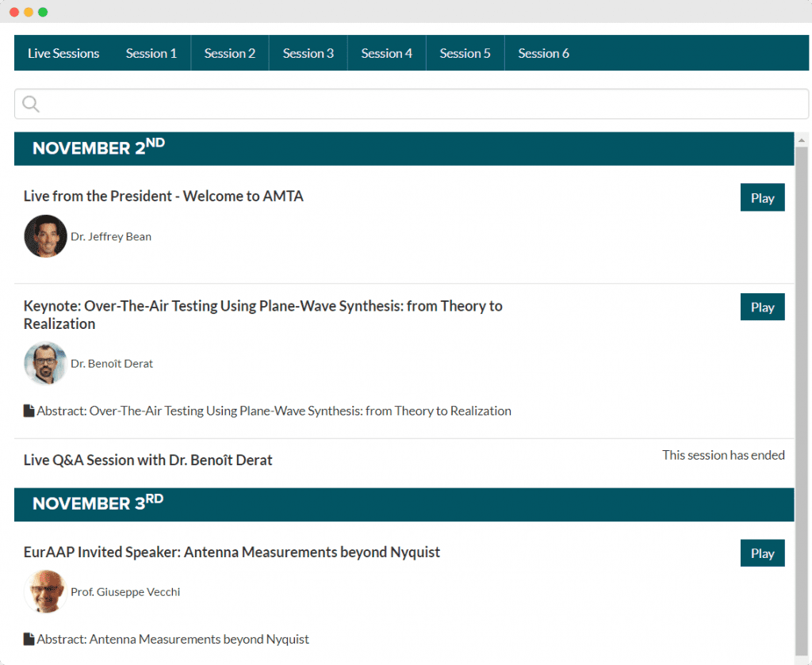Play the Plane-Wave Synthesis keynote
Image resolution: width=812 pixels, height=665 pixels.
tap(762, 307)
